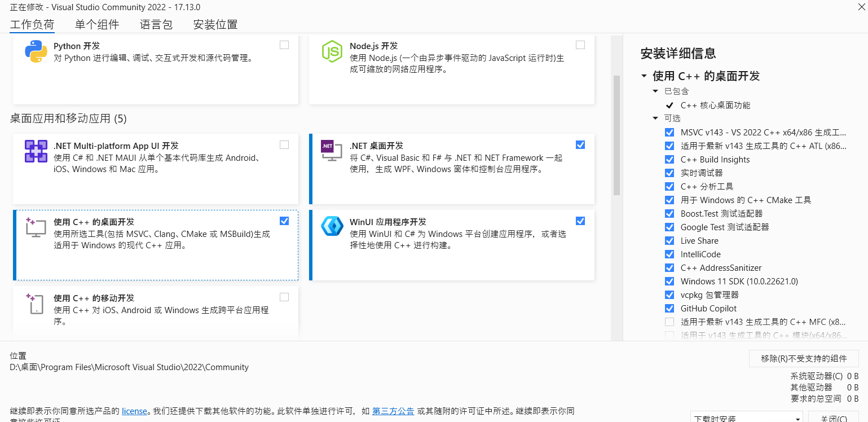The image size is (868, 422).
Task: Uncheck the .NET 桌面开发 workload
Action: tap(580, 145)
